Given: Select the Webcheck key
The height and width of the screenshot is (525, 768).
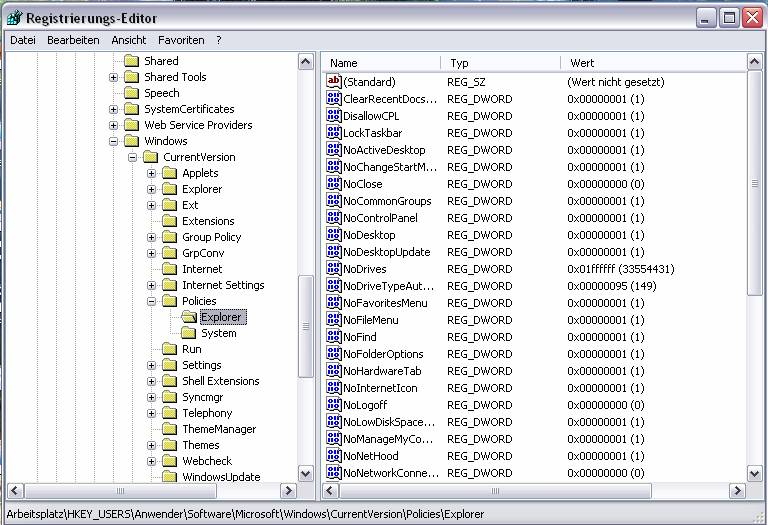Looking at the screenshot, I should [x=207, y=461].
